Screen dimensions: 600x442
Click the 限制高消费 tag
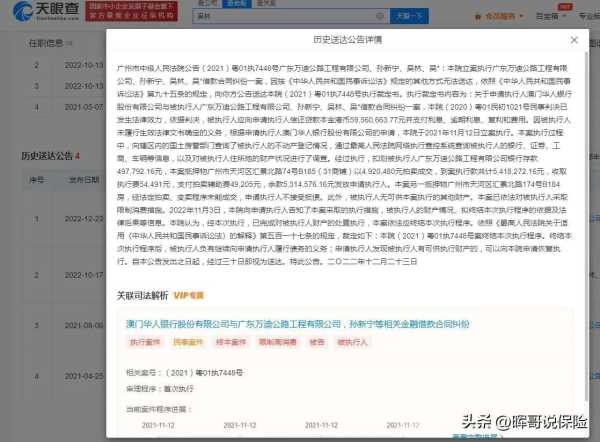pyautogui.click(x=278, y=342)
